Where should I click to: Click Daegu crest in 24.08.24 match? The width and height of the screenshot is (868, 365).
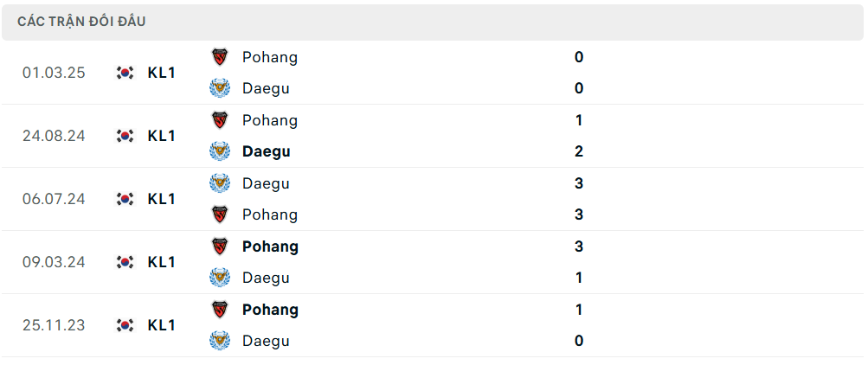pos(220,151)
